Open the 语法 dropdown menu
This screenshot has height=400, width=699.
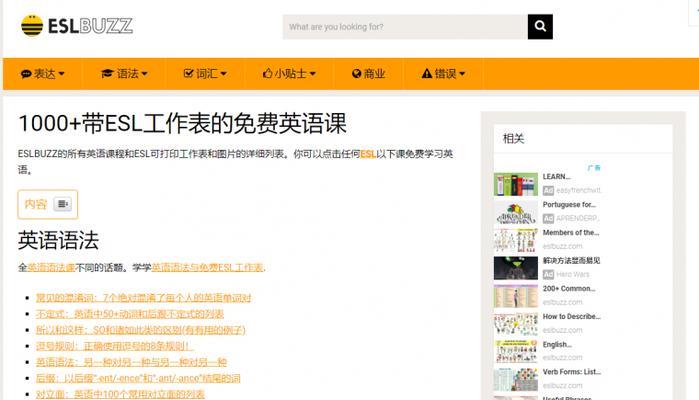point(124,74)
